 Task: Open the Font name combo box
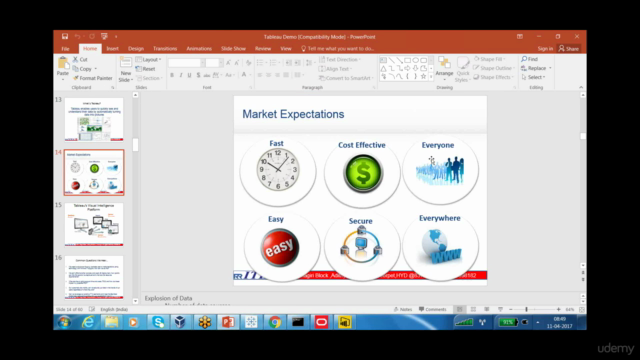186,62
